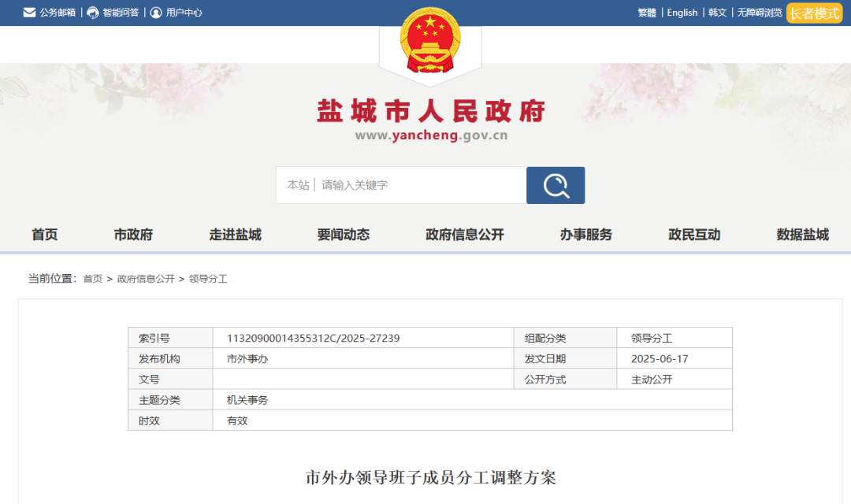The height and width of the screenshot is (504, 851).
Task: Go to 首页 navigation item
Action: tap(44, 235)
